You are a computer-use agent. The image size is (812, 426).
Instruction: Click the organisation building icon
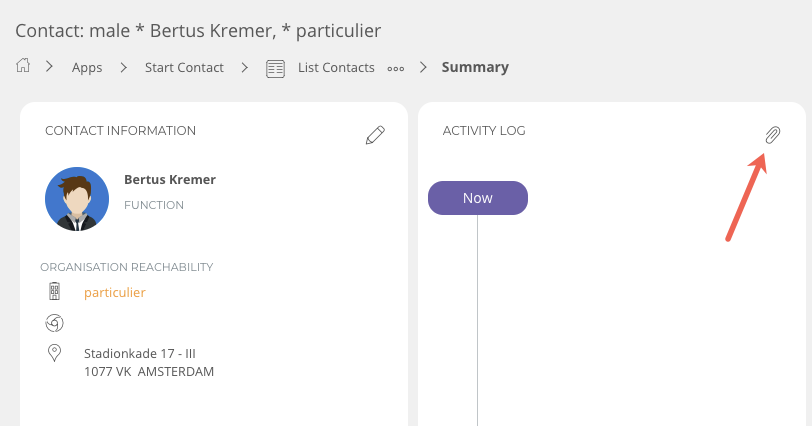click(55, 292)
